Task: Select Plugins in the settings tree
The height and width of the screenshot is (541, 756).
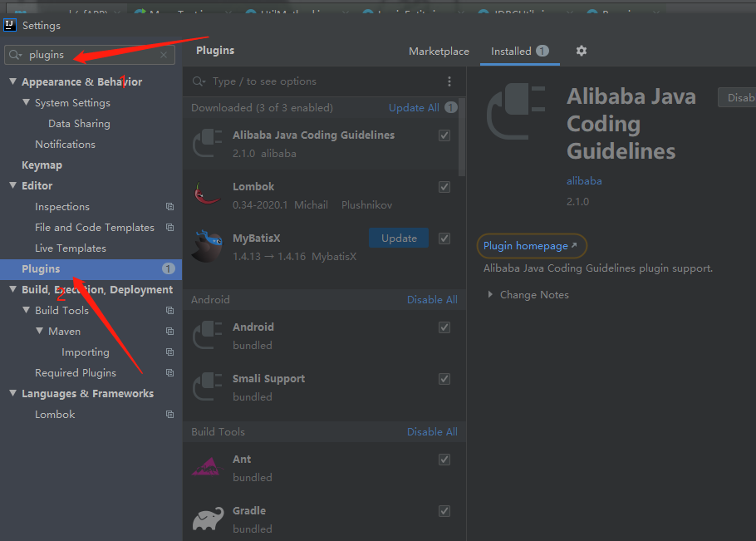Action: (91, 269)
